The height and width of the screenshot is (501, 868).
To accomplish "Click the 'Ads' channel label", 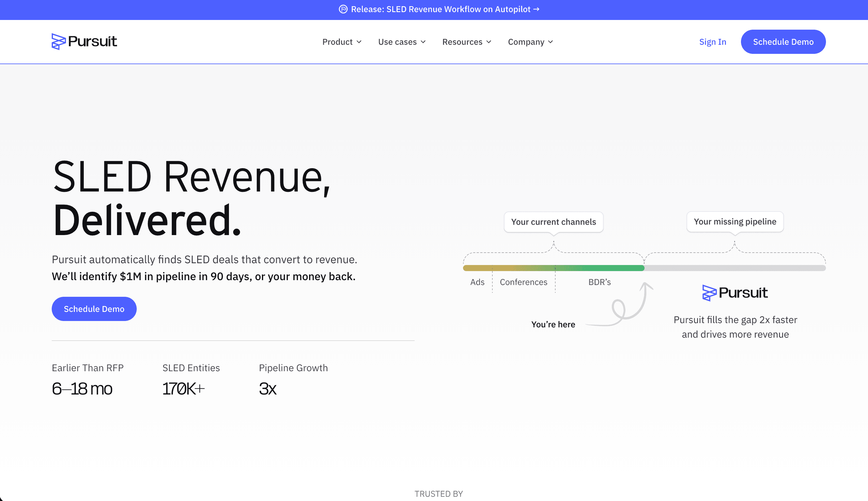I will (477, 282).
